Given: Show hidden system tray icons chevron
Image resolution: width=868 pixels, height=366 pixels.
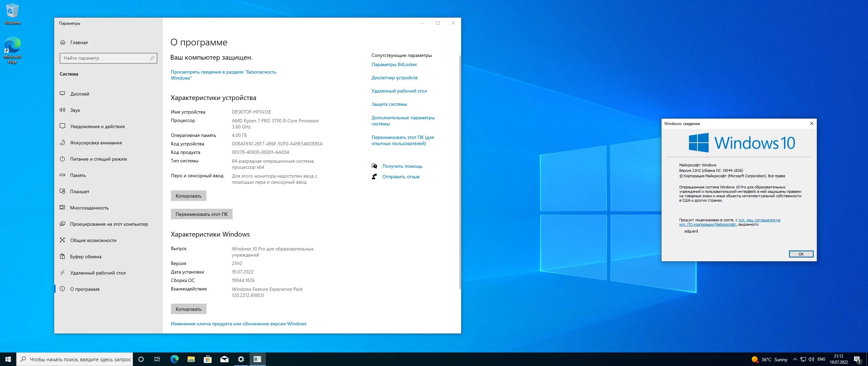Looking at the screenshot, I should pyautogui.click(x=795, y=359).
